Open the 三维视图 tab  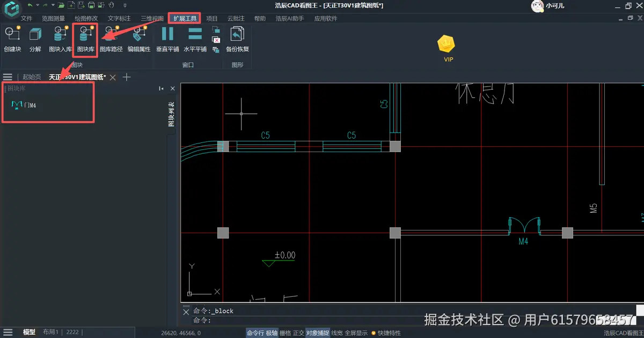[x=152, y=18]
